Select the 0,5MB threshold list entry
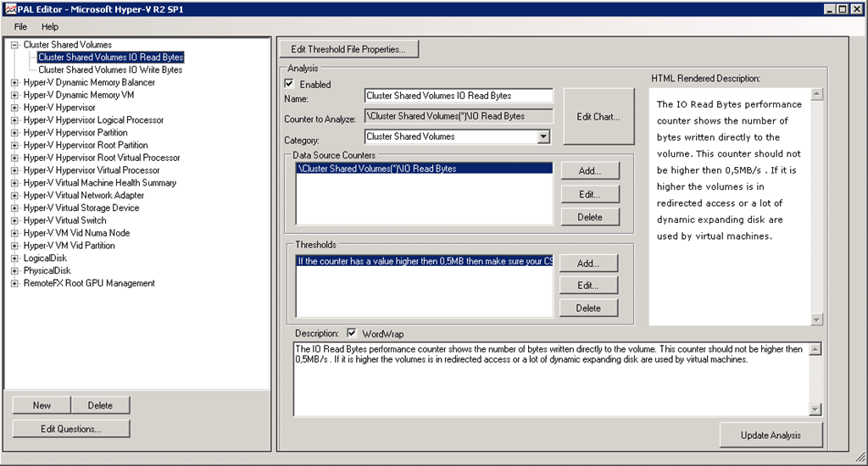The image size is (868, 466). pos(425,261)
